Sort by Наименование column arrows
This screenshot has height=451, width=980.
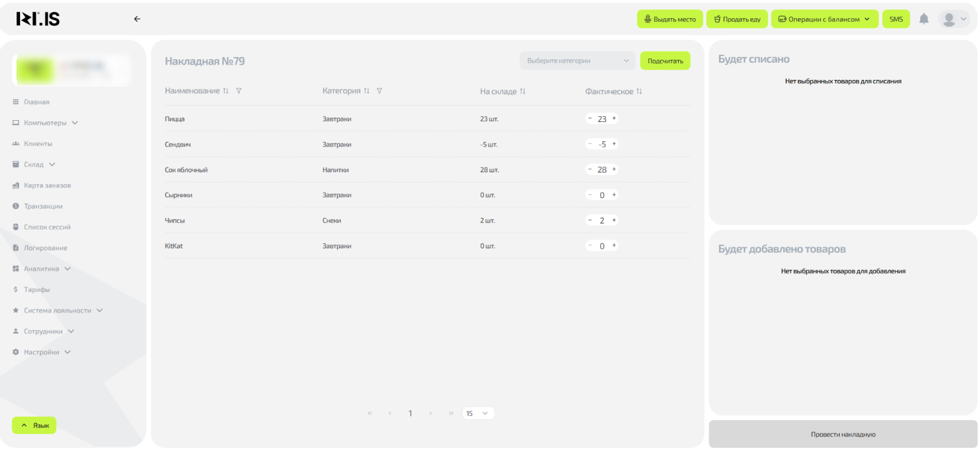tap(226, 91)
